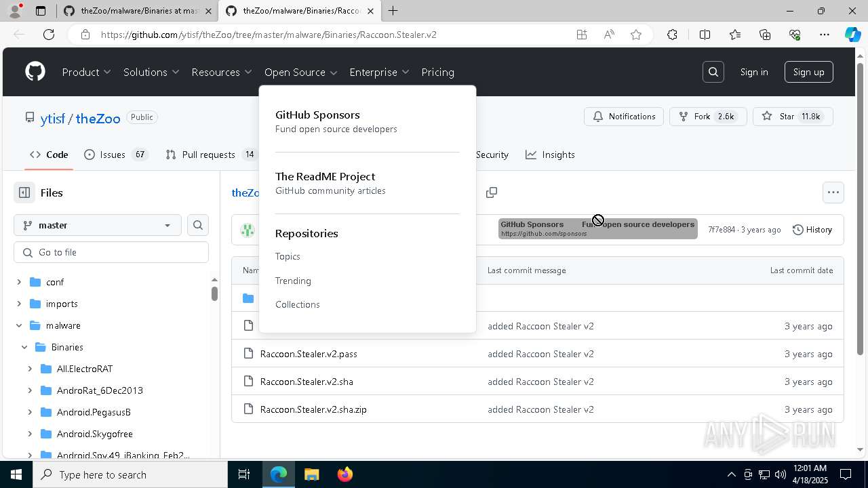Open Collections in Repositories menu
The height and width of the screenshot is (488, 868).
(298, 304)
